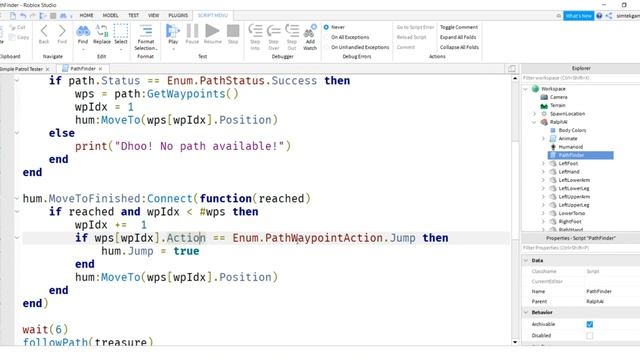
Task: Open the Find binoculars tool
Action: coord(83,34)
